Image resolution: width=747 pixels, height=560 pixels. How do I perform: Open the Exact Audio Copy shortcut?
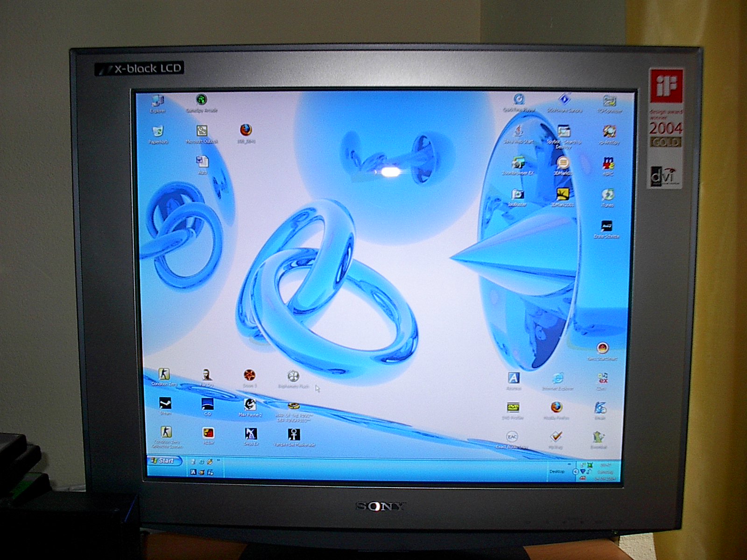coord(512,437)
